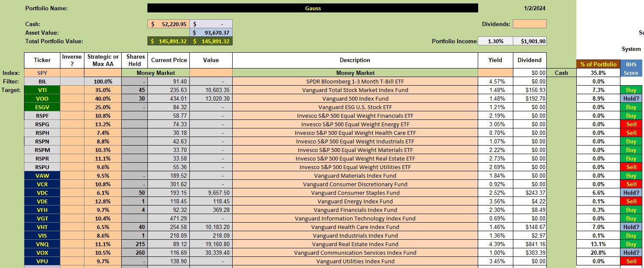
Task: Select the Vanguard Real Estate Index Fund description
Action: [x=355, y=244]
